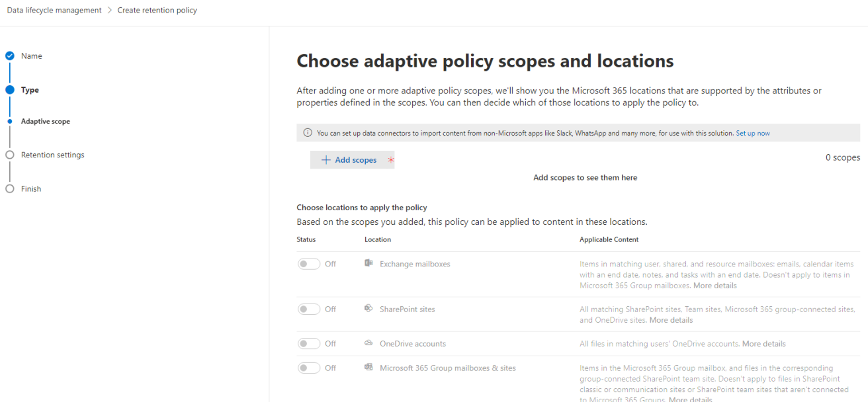
Task: Click the info icon in the connector banner
Action: (308, 132)
